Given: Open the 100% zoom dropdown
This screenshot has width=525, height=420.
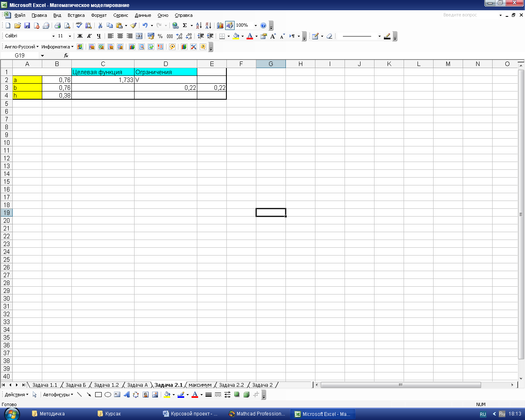Looking at the screenshot, I should tap(256, 25).
